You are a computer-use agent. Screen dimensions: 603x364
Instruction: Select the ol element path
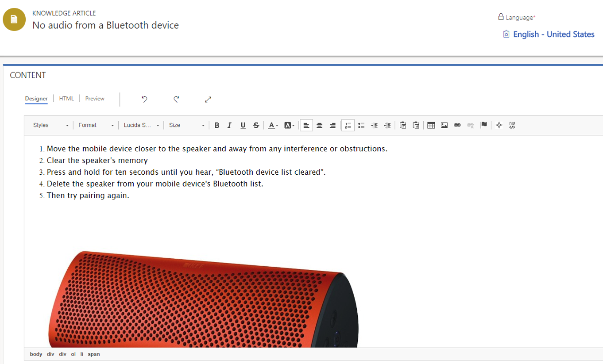(x=73, y=354)
